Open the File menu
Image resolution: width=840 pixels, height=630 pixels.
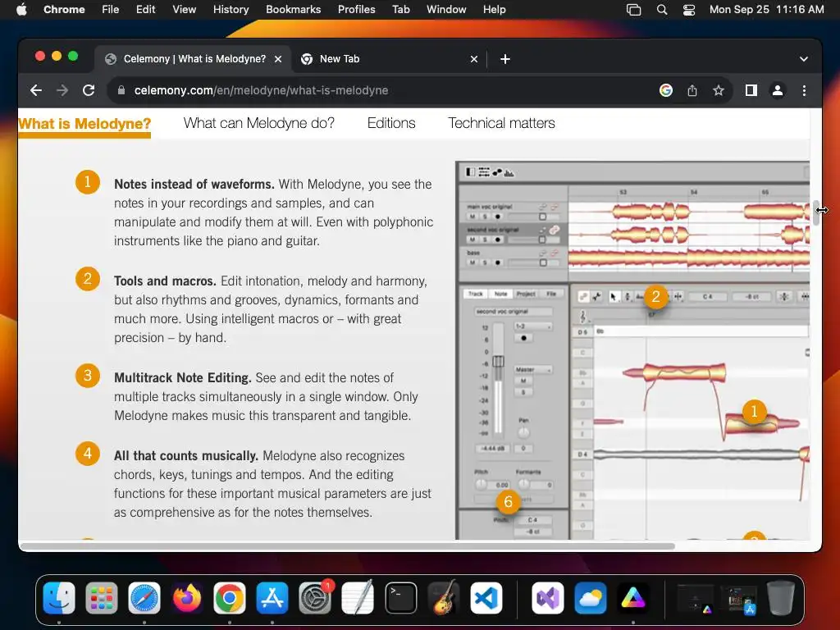pyautogui.click(x=111, y=10)
